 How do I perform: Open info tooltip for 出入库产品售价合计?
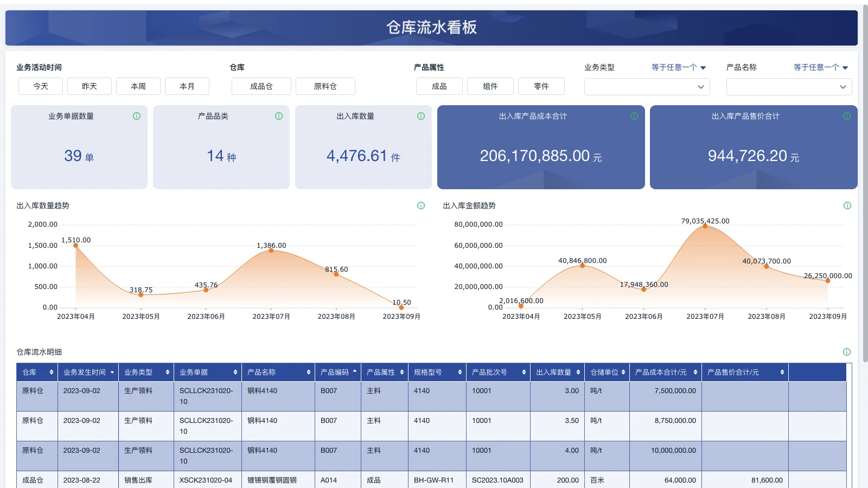[846, 115]
